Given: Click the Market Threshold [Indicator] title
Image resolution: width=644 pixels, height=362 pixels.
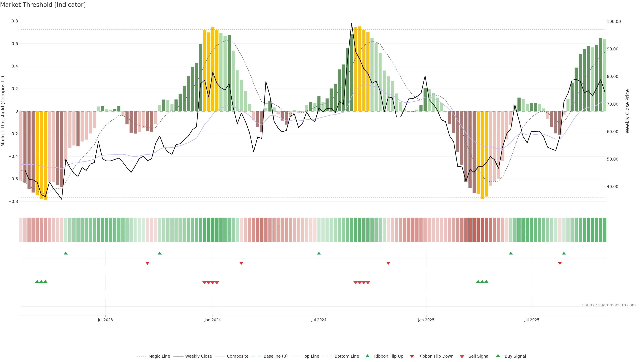Looking at the screenshot, I should coord(43,5).
